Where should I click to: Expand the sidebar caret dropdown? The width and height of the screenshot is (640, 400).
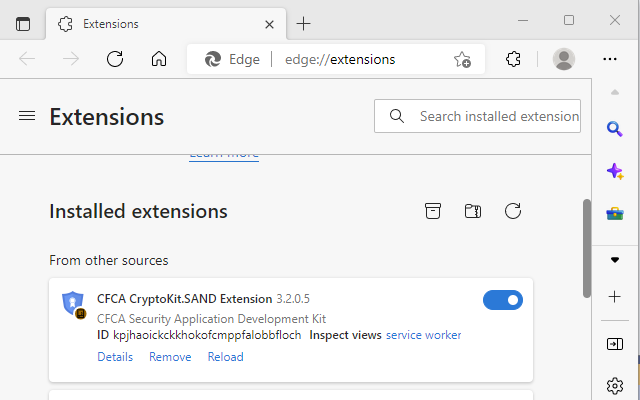tap(615, 259)
